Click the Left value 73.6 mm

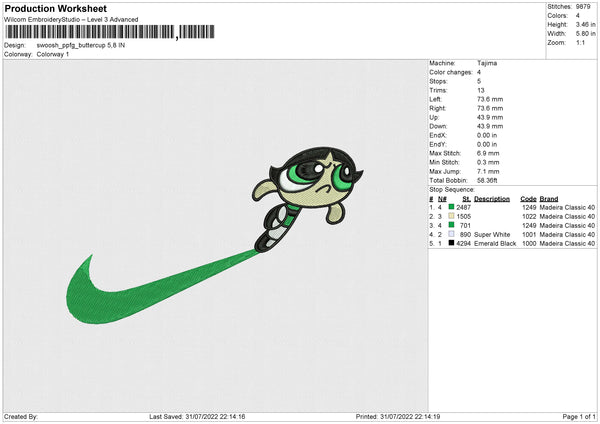pos(490,99)
